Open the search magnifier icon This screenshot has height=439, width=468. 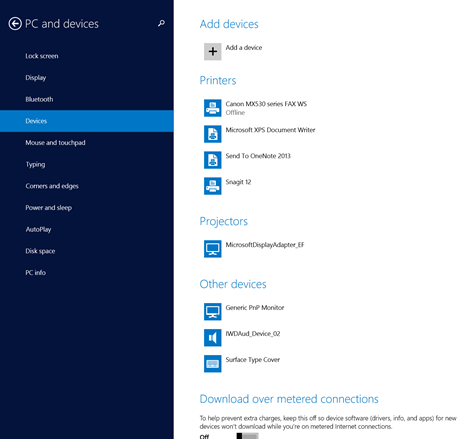point(161,23)
